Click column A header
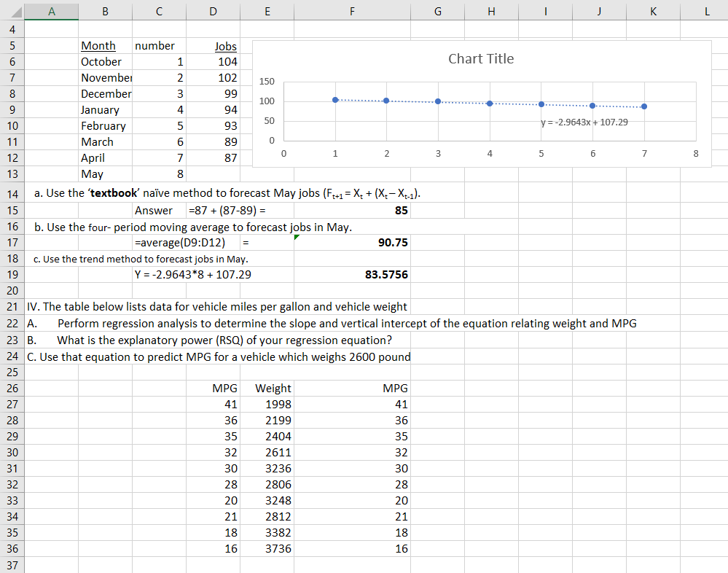The image size is (728, 573). (x=51, y=11)
